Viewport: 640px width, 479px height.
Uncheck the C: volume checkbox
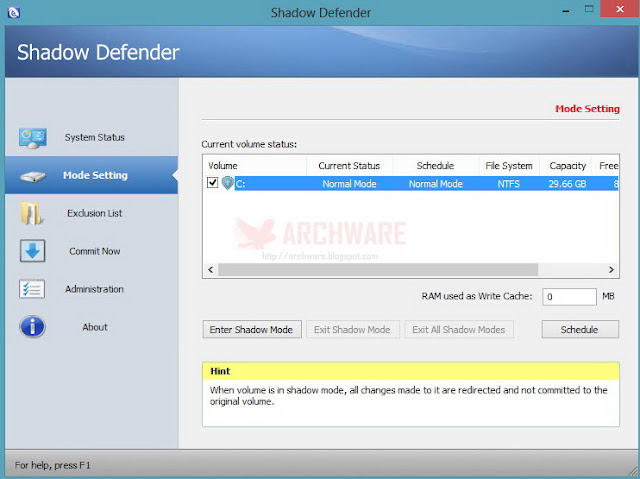[x=212, y=182]
